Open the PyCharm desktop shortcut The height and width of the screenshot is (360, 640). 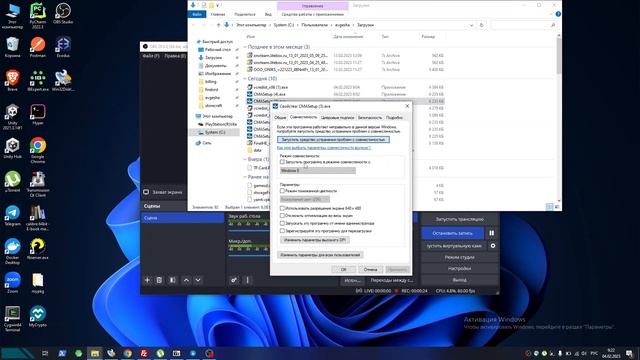coord(38,16)
